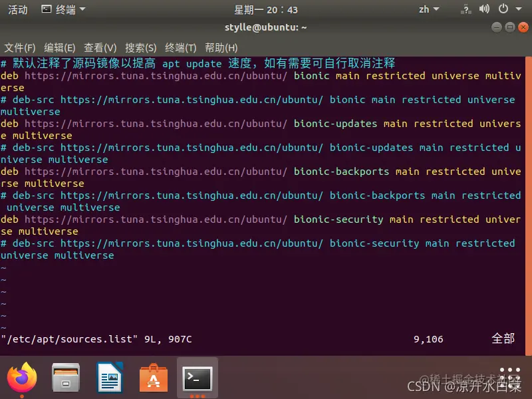Screen dimensions: 532x399
Task: Select the Terminal icon in the dock
Action: point(198,378)
